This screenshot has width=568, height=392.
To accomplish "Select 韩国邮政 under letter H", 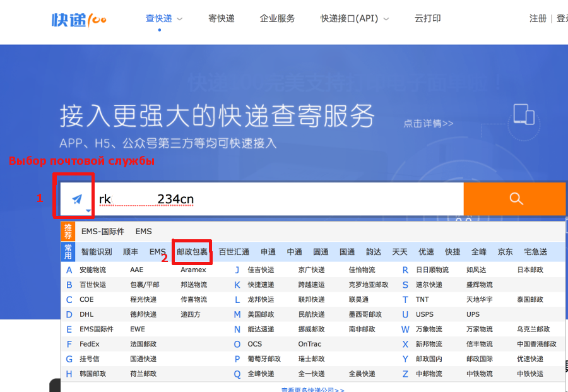I will pyautogui.click(x=93, y=374).
